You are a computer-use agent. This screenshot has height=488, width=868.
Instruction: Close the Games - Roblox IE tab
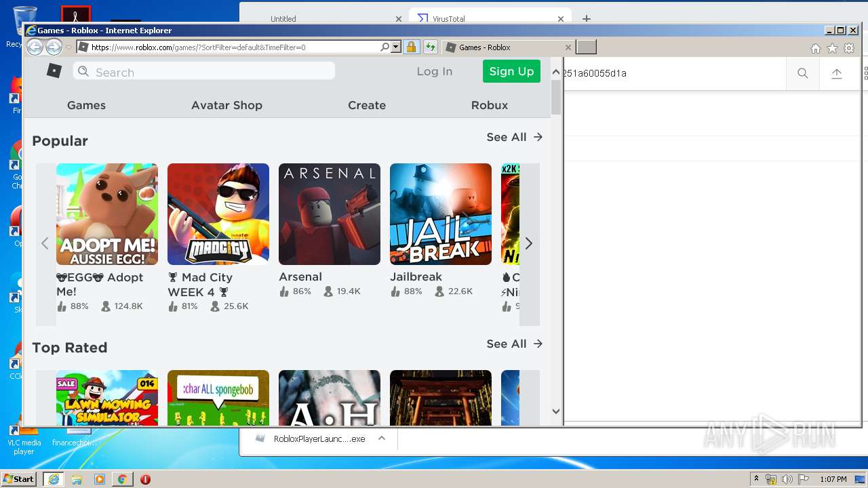tap(568, 47)
